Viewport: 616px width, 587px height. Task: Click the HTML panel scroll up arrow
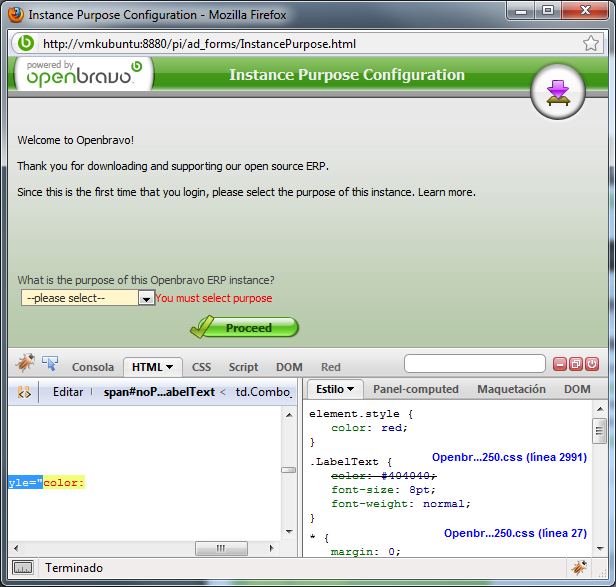290,415
